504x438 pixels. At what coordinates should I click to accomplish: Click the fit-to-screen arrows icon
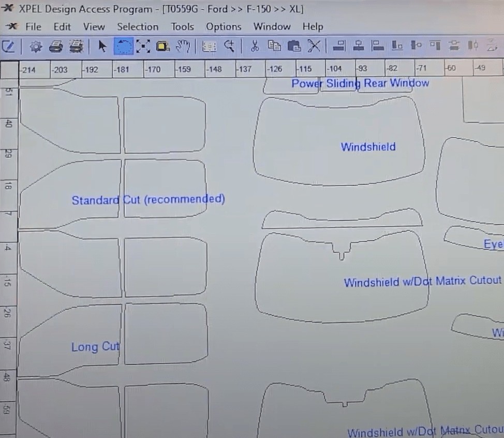(x=143, y=47)
